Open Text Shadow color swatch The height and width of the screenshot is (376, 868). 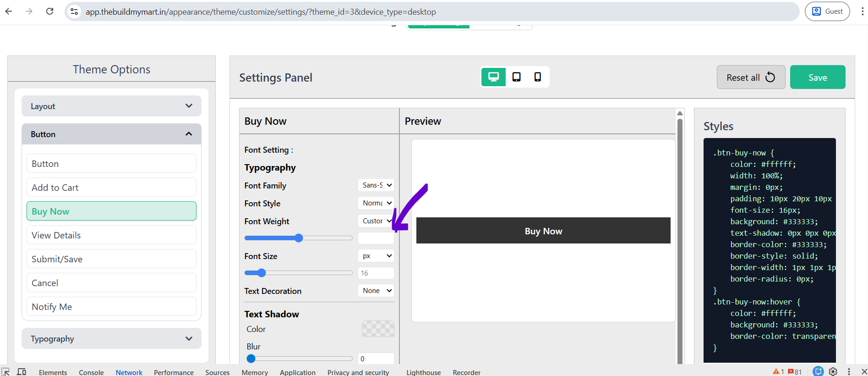[x=378, y=329]
